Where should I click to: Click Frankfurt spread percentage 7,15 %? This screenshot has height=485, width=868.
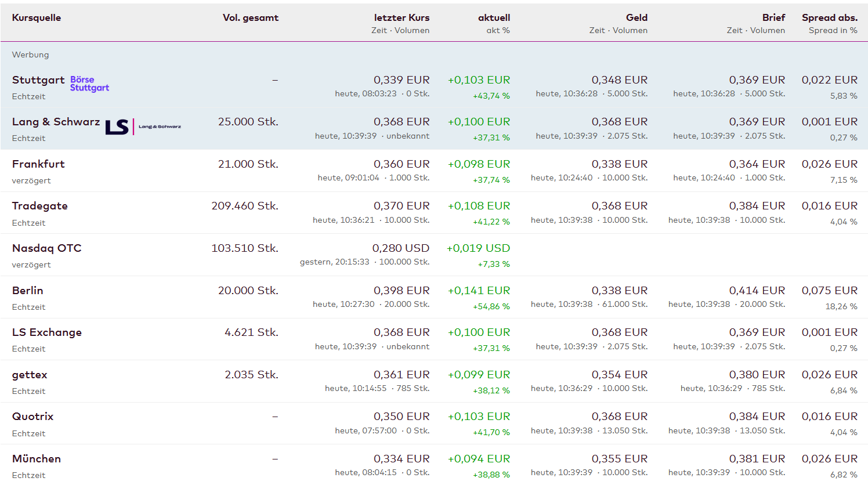coord(844,180)
